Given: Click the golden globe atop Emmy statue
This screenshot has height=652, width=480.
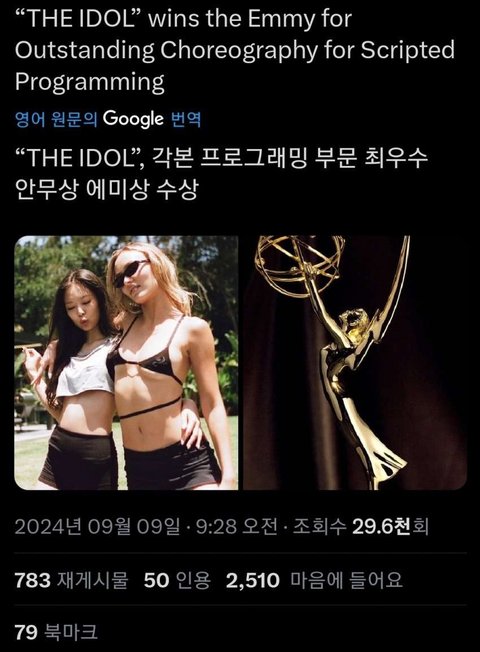Looking at the screenshot, I should point(297,266).
